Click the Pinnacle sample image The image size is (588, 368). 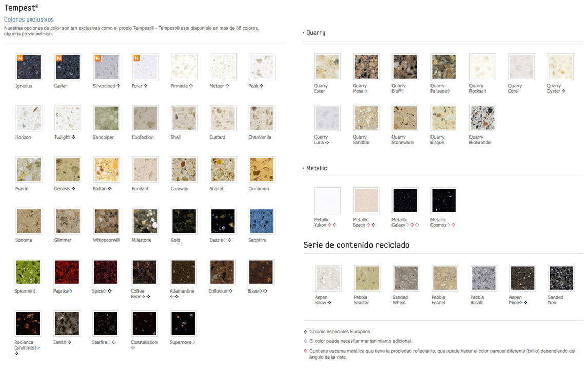[x=184, y=67]
